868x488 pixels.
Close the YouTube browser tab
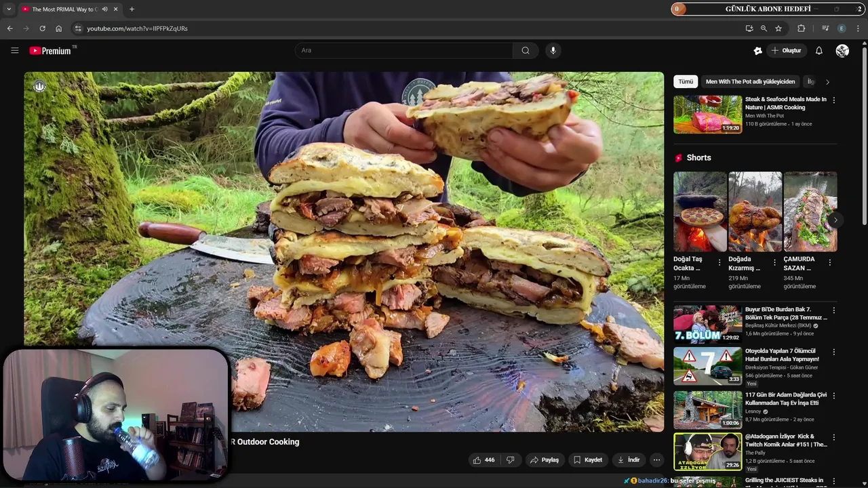coord(115,9)
